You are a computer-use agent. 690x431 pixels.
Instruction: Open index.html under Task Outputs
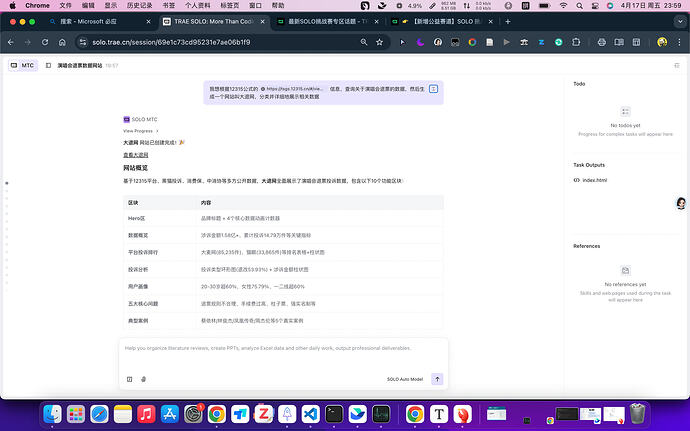(x=595, y=180)
